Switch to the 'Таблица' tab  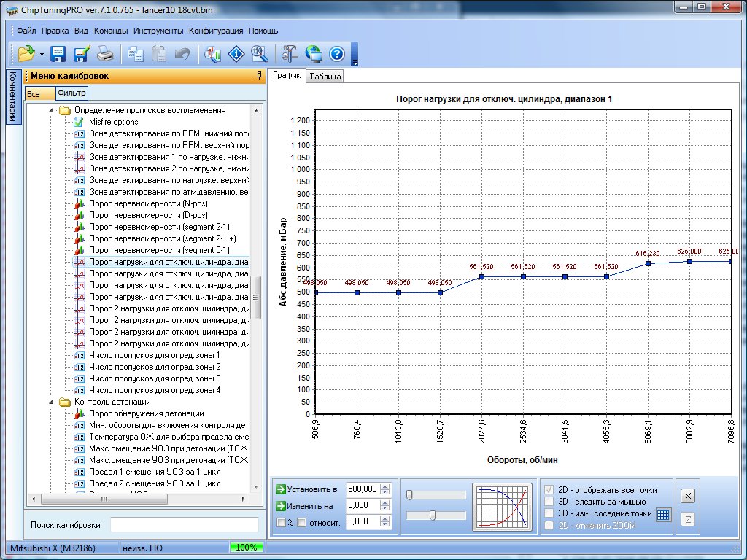[324, 76]
